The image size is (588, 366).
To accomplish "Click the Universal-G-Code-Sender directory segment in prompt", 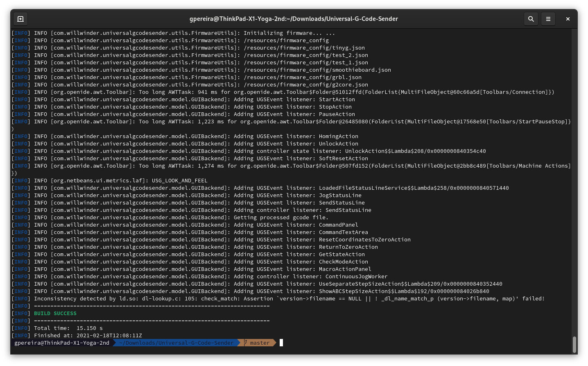I will point(176,343).
